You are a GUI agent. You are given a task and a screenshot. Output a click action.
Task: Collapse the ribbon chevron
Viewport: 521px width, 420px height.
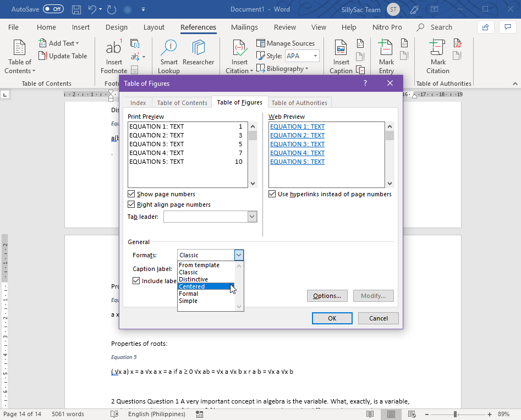click(515, 84)
